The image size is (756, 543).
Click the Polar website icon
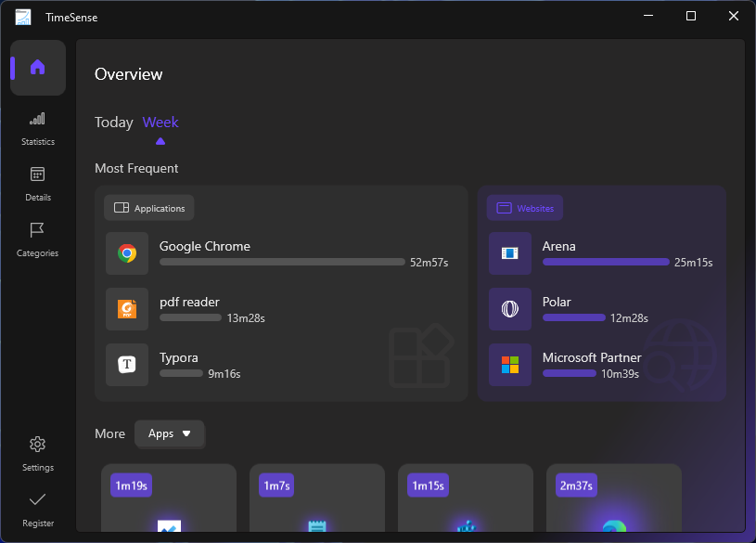point(509,308)
